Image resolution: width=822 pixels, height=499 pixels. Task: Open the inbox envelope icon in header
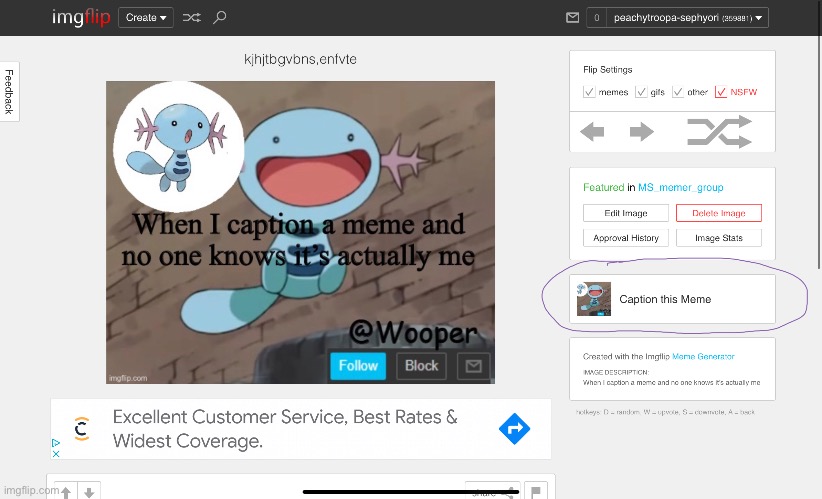pyautogui.click(x=572, y=18)
